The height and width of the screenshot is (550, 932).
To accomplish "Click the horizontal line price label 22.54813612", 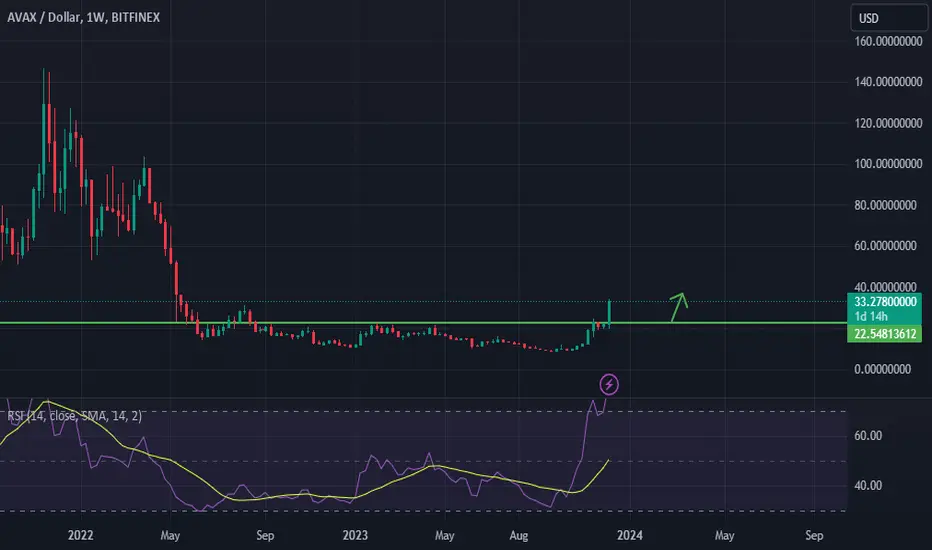I will coord(885,334).
